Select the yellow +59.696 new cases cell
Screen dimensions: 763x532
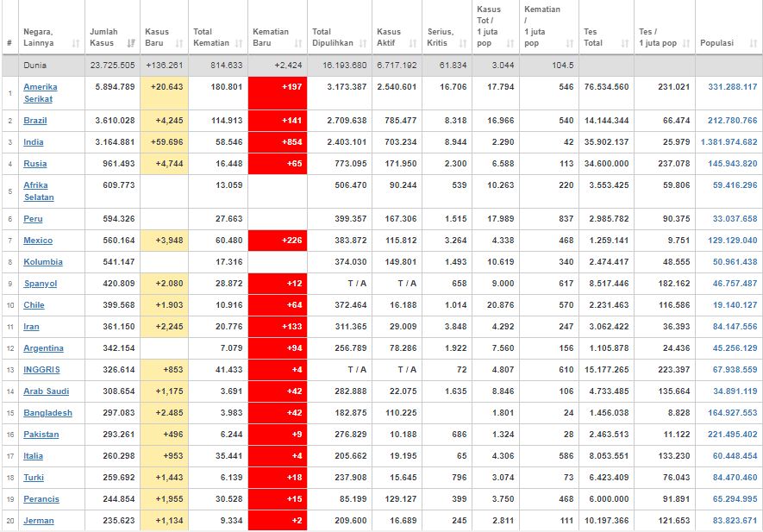click(x=165, y=142)
